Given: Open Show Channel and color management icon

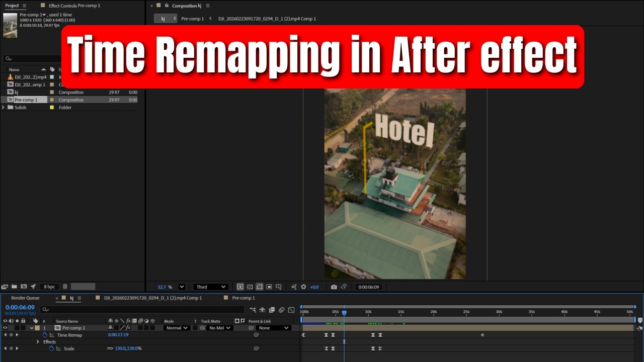Looking at the screenshot, I should click(x=294, y=287).
